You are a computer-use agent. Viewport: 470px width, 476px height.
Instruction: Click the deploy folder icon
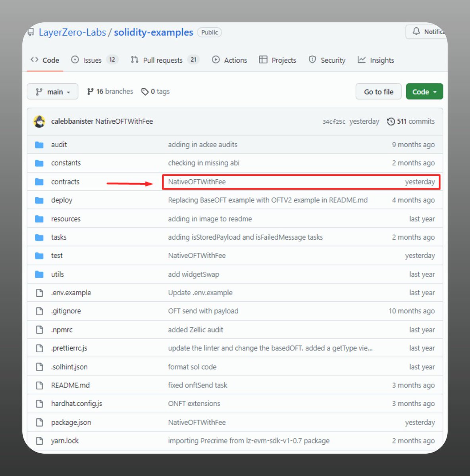click(x=39, y=200)
